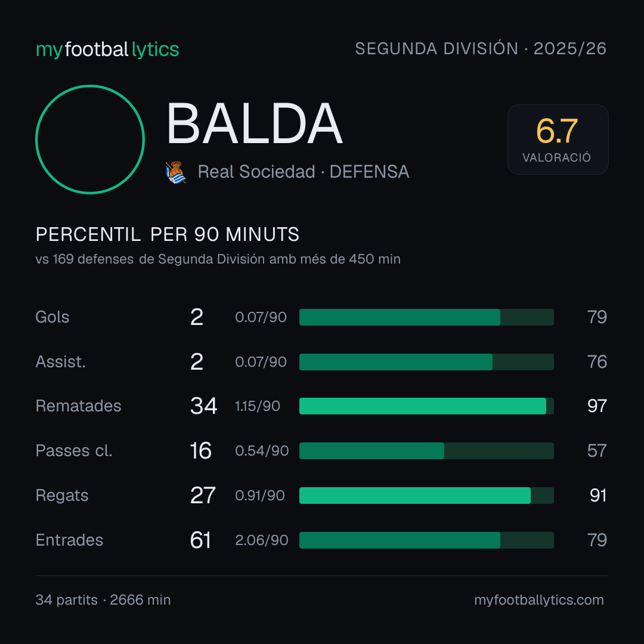The width and height of the screenshot is (644, 644).
Task: Select the Entrades total of 61
Action: [x=200, y=540]
